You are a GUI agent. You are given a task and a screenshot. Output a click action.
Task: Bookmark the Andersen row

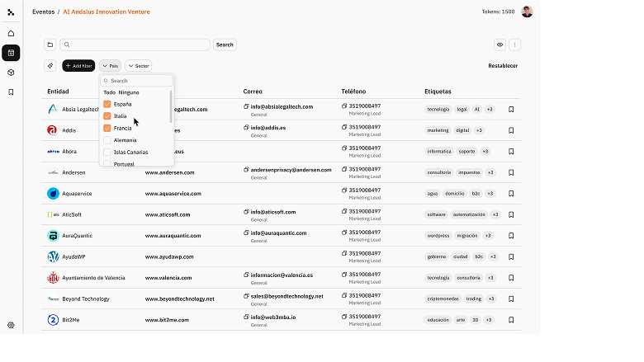511,172
